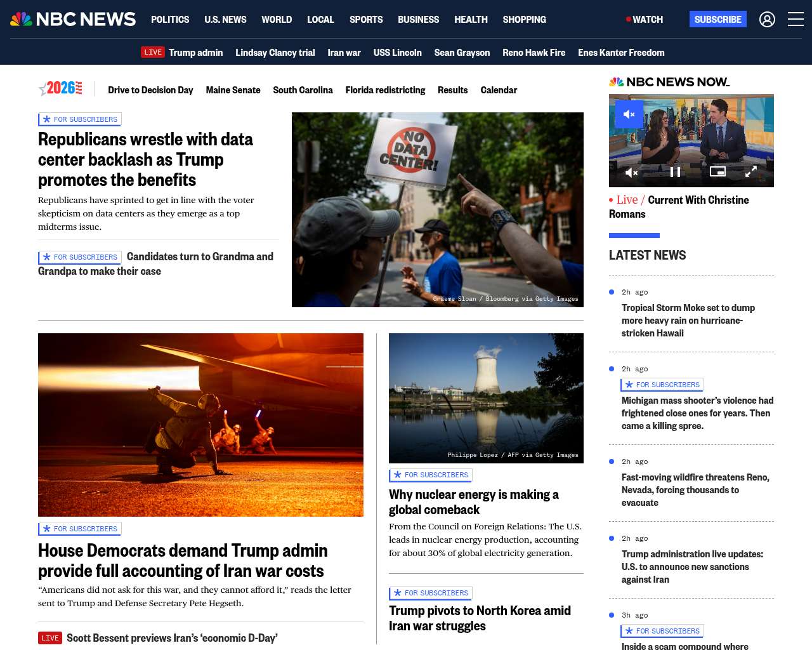Image resolution: width=812 pixels, height=650 pixels.
Task: Open the hamburger main menu
Action: 796,19
